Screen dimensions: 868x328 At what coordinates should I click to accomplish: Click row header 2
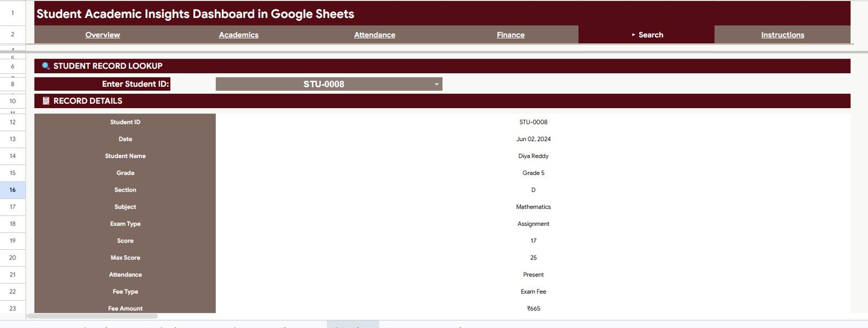coord(12,34)
